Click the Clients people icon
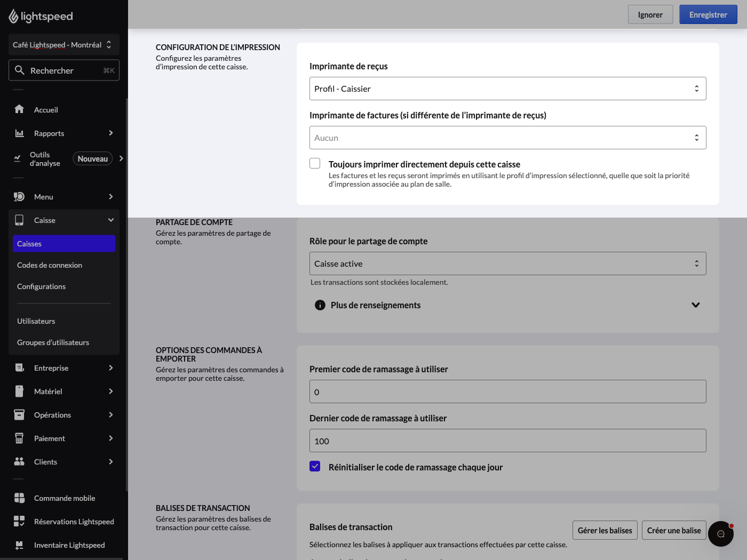The image size is (747, 560). pyautogui.click(x=19, y=461)
